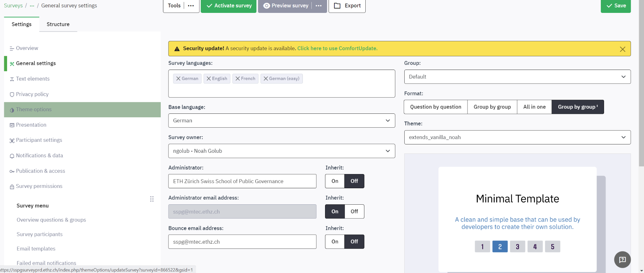Viewport: 644px width, 273px height.
Task: Click the Activate survey button
Action: pos(228,6)
